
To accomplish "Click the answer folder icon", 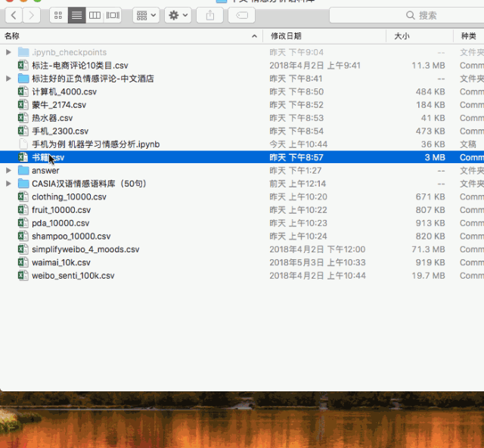I will click(x=23, y=170).
